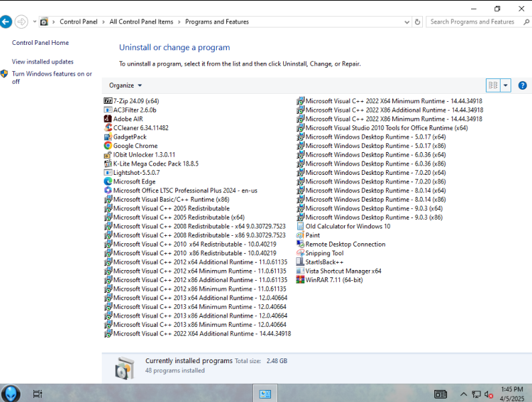532x402 pixels.
Task: Click the Paint palette icon
Action: [x=300, y=235]
